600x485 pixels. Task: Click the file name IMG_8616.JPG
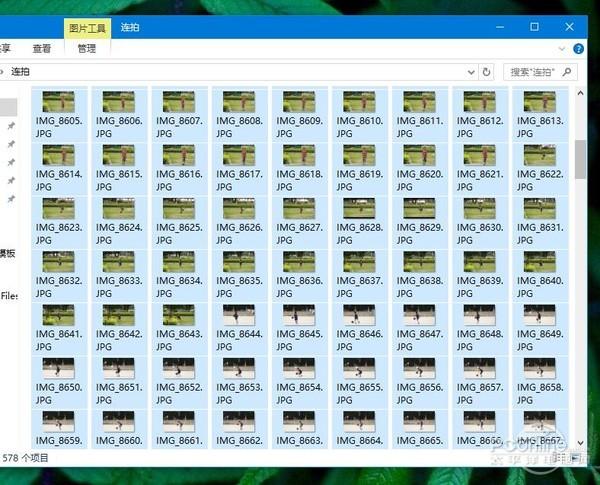[179, 180]
